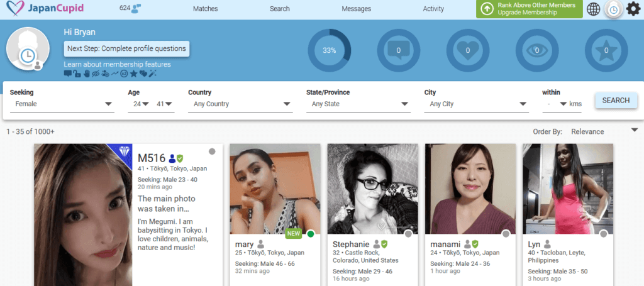Click the "Hi Bryan" greeting text
This screenshot has height=286, width=644.
coord(80,32)
